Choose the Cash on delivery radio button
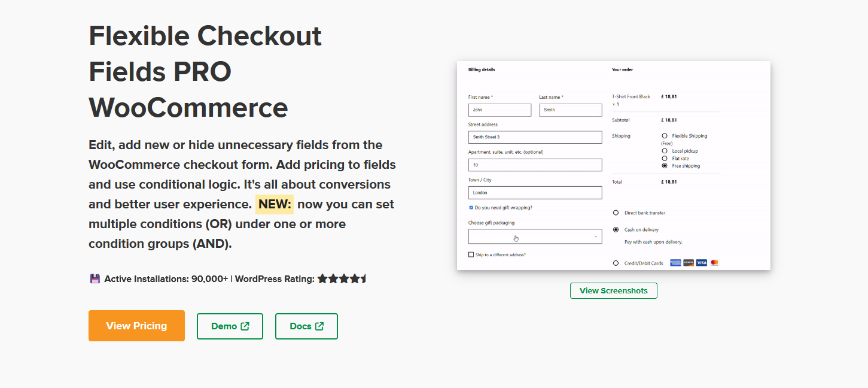Screen dimensions: 868x388 tap(616, 229)
